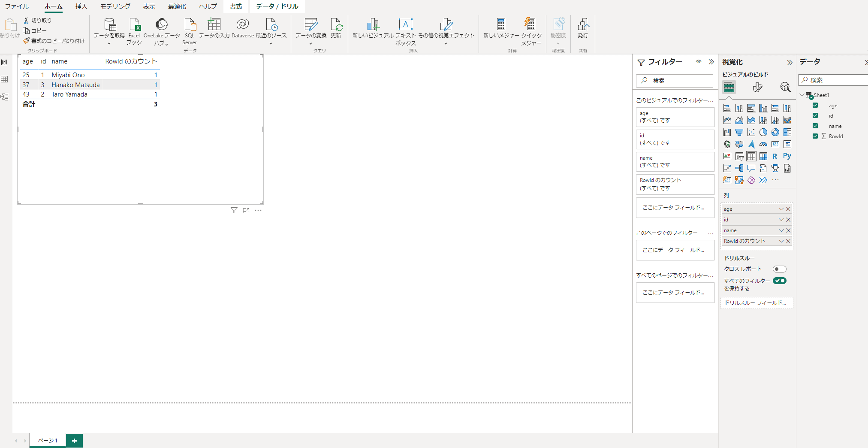The height and width of the screenshot is (448, 868).
Task: Uncheck the age field checkbox
Action: 815,106
